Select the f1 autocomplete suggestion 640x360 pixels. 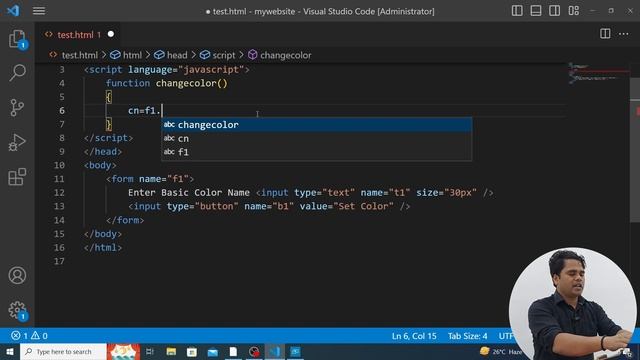[317, 152]
